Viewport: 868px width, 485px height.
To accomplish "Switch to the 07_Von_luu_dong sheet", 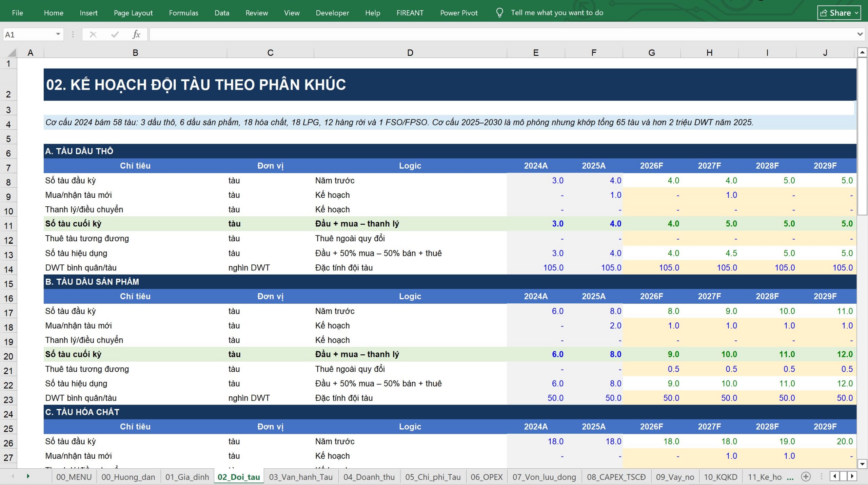I will click(544, 477).
